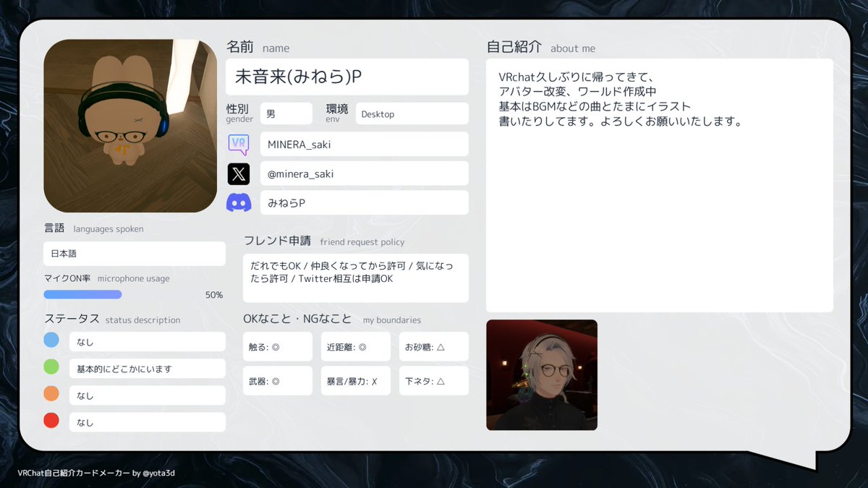Click the about me text area
This screenshot has width=868, height=488.
[660, 186]
